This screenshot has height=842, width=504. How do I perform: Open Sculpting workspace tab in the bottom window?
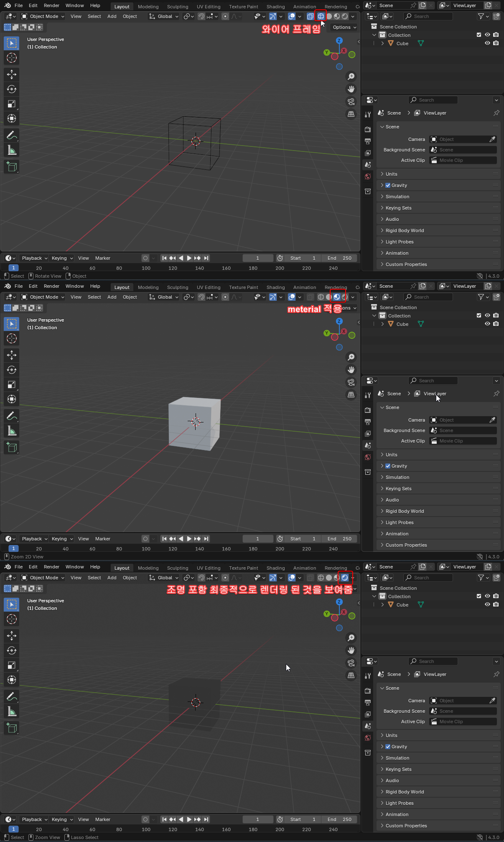178,568
